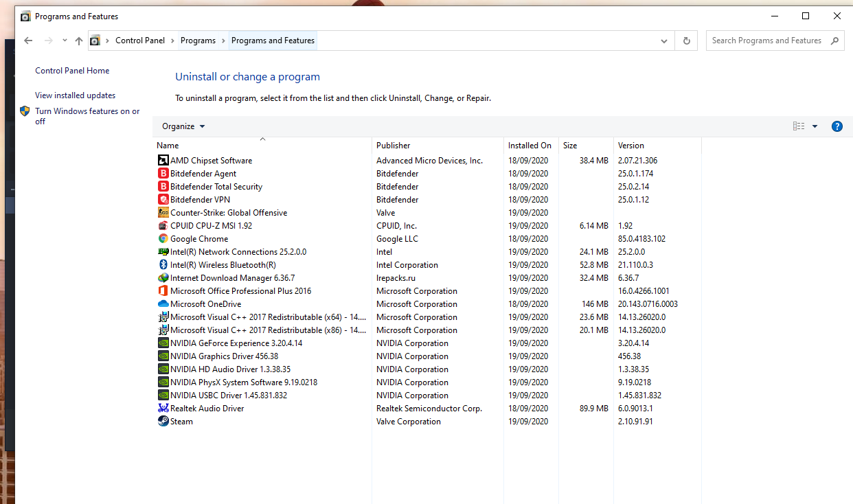This screenshot has height=504, width=853.
Task: Click the AMD Chipset Software icon
Action: (163, 161)
